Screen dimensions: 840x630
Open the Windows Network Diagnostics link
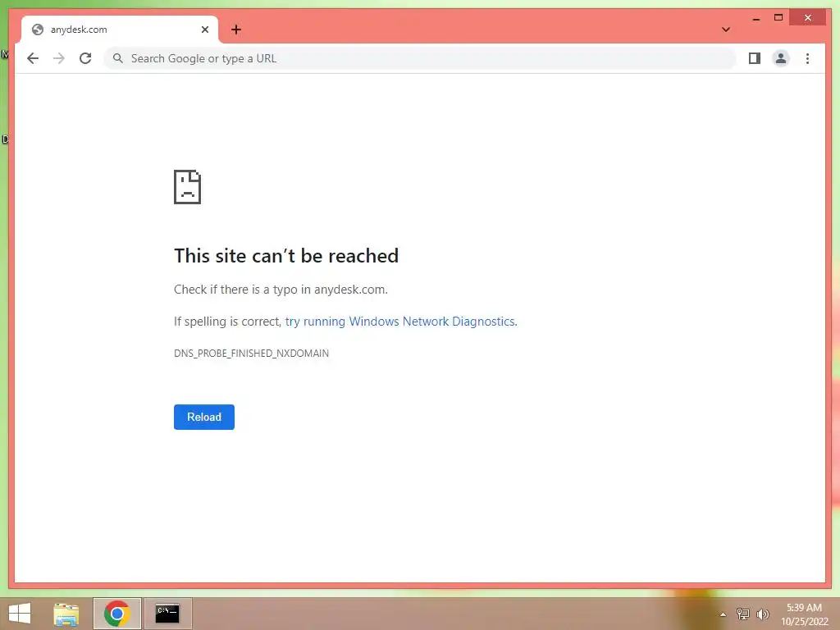pyautogui.click(x=400, y=322)
